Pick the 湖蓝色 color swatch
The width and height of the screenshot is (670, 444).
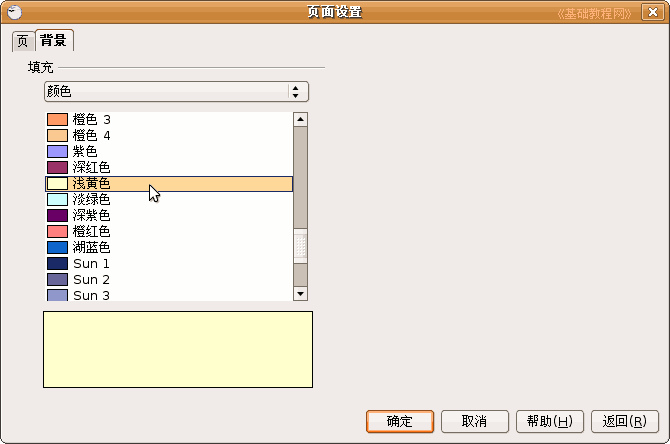click(91, 248)
